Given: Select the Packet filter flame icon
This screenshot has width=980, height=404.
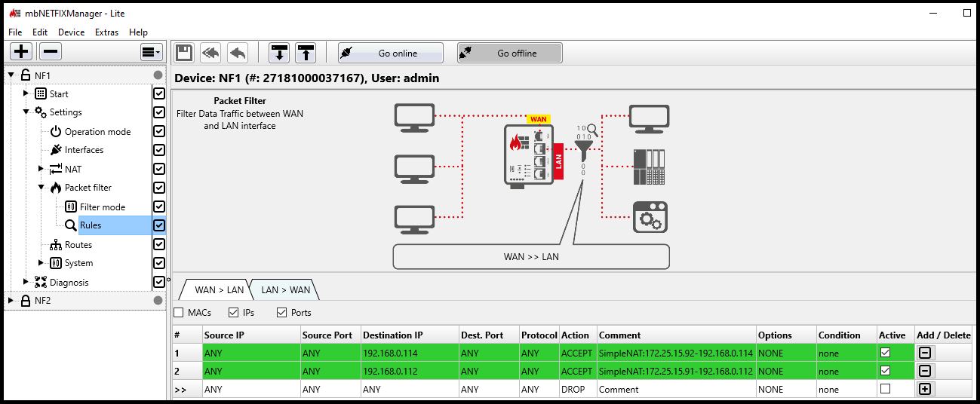Looking at the screenshot, I should click(56, 188).
